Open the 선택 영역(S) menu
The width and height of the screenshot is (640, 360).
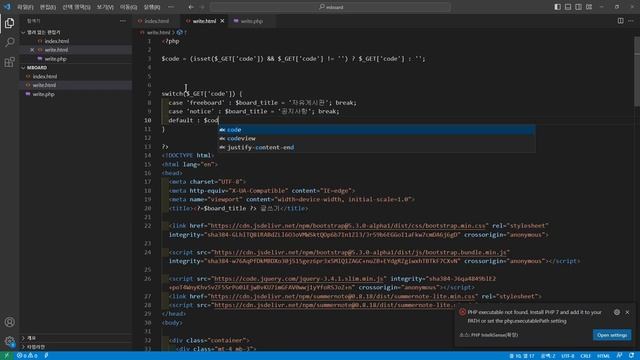pos(76,7)
